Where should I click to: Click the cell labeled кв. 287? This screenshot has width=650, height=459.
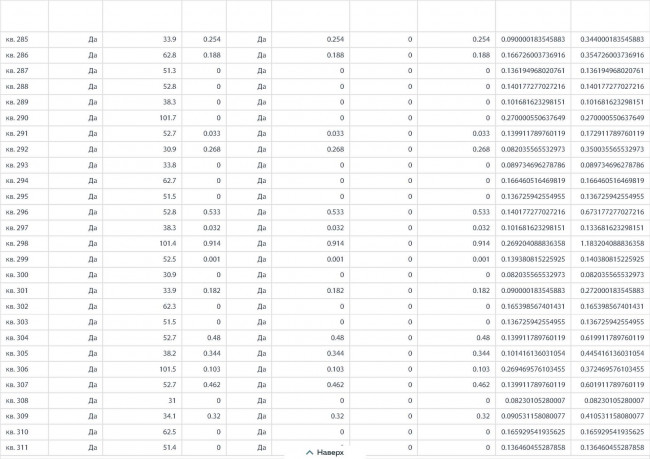click(x=17, y=71)
